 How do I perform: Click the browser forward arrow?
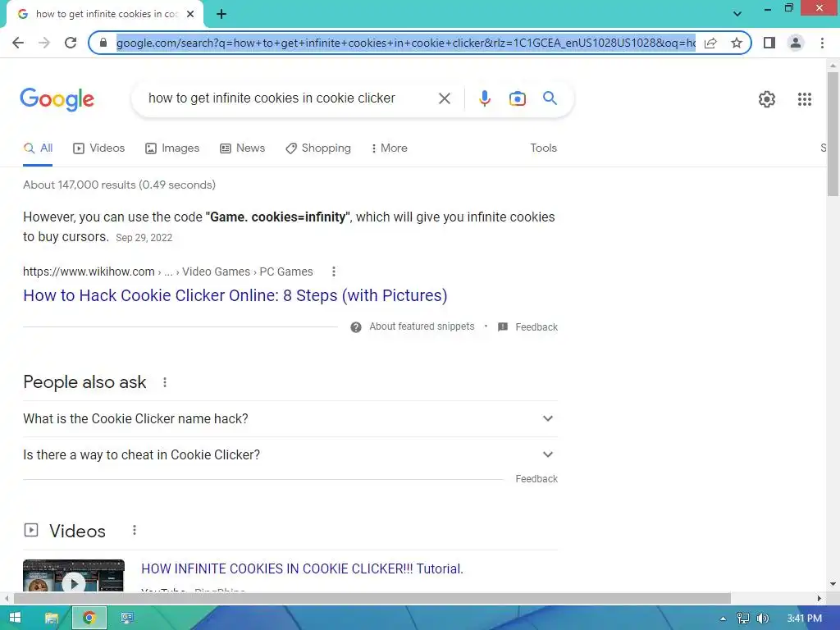pos(44,43)
